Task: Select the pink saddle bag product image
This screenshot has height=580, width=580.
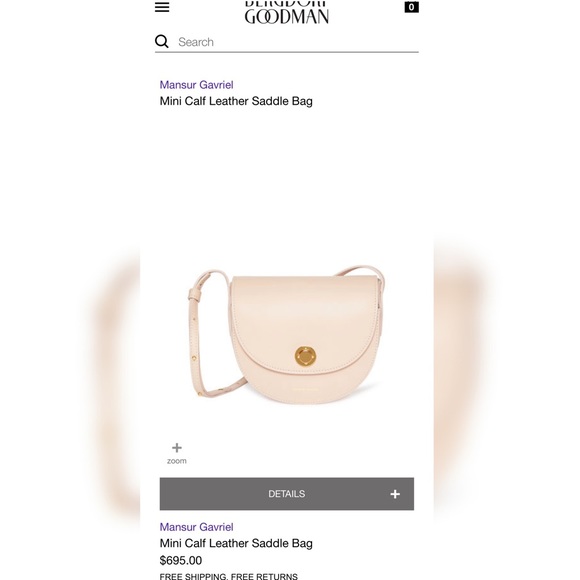Action: pyautogui.click(x=287, y=335)
